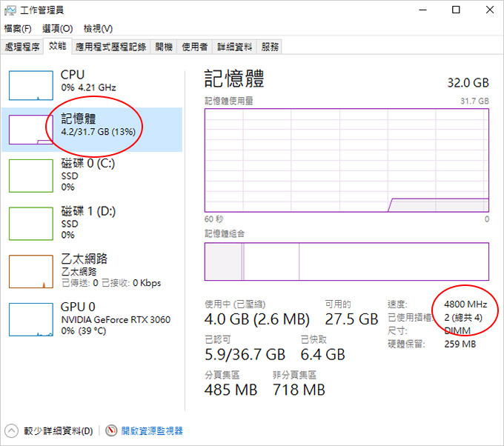The image size is (504, 446).
Task: Click the 27.5 GB available value
Action: click(351, 319)
